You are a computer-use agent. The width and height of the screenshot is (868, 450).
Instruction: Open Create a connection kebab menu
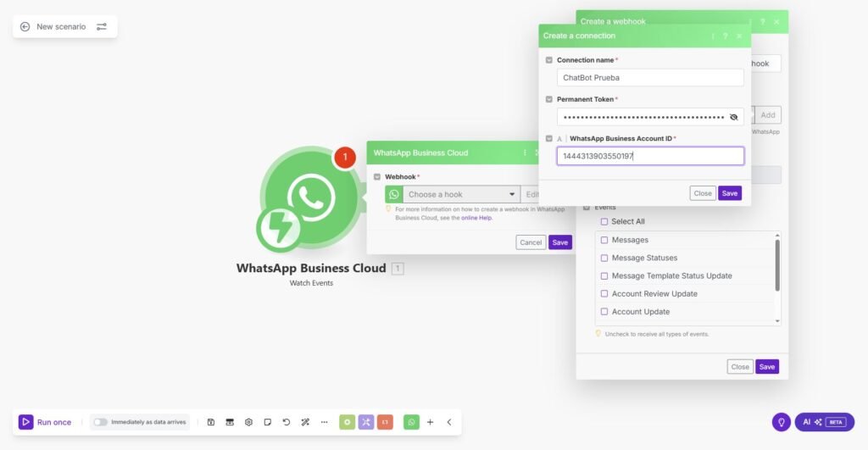click(x=713, y=36)
